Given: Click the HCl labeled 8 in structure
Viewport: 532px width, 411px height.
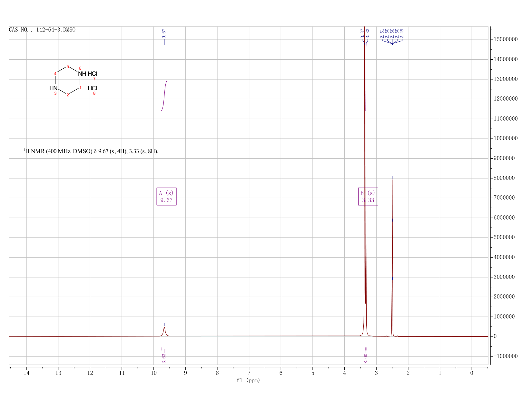Looking at the screenshot, I should pyautogui.click(x=93, y=88).
